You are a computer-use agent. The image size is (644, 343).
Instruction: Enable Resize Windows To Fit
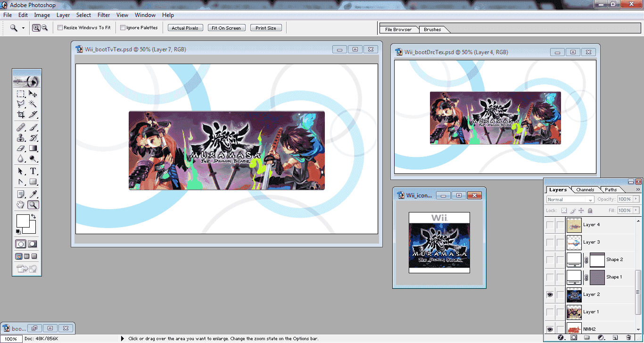[x=60, y=28]
